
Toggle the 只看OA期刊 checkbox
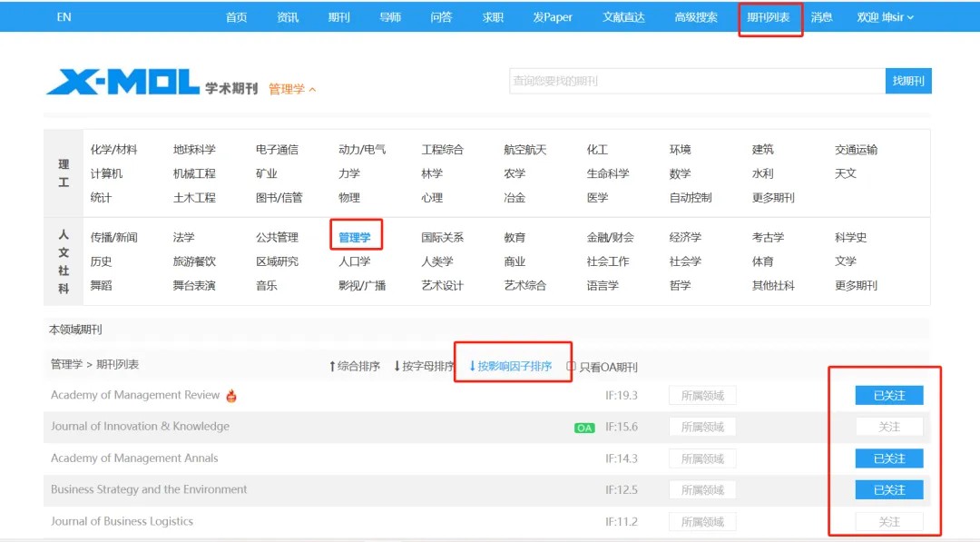572,367
